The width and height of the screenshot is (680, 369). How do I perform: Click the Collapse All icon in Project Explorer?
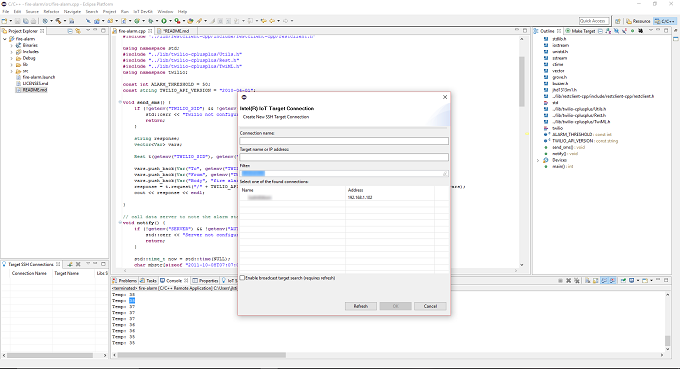pos(70,31)
